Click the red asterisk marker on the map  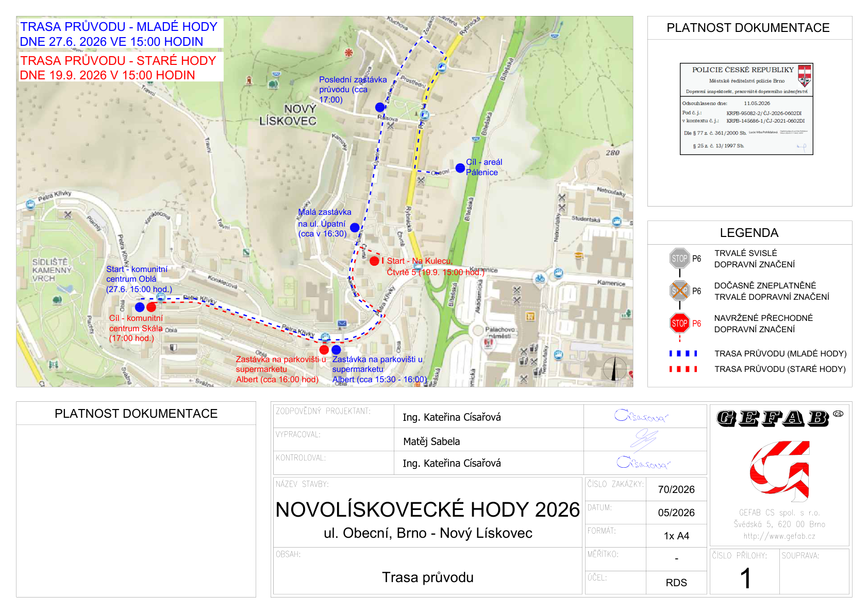348,53
